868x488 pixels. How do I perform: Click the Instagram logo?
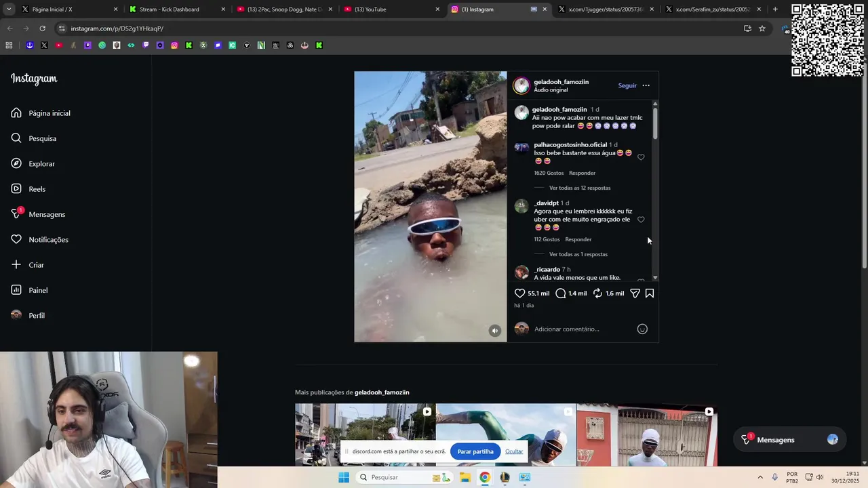tap(34, 79)
